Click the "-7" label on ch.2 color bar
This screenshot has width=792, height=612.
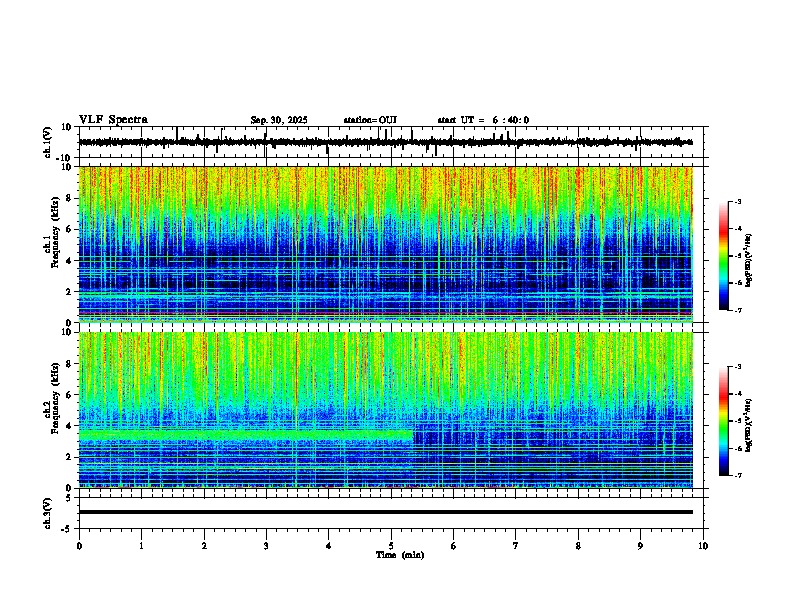click(x=738, y=475)
